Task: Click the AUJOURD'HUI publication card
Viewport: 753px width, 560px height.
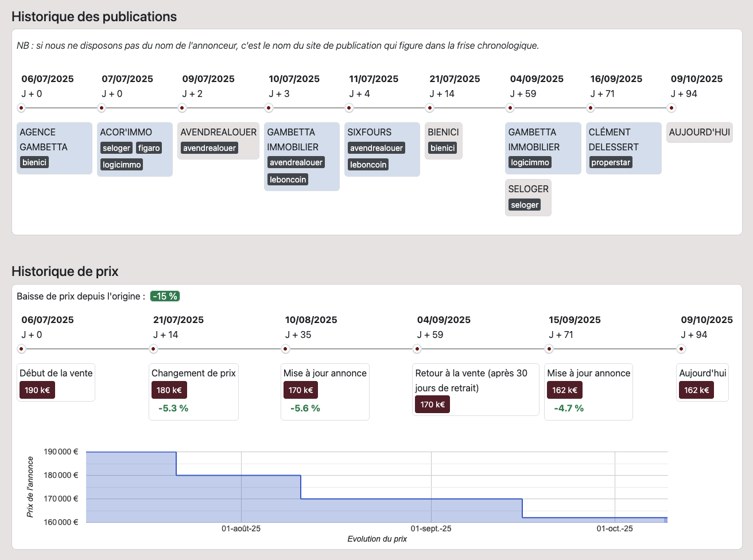Action: (699, 132)
